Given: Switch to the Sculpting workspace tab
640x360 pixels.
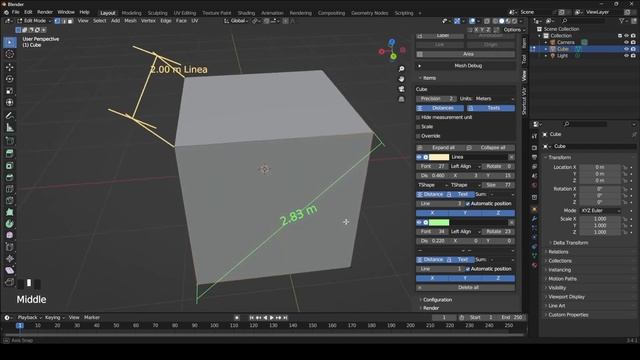Looking at the screenshot, I should (158, 13).
